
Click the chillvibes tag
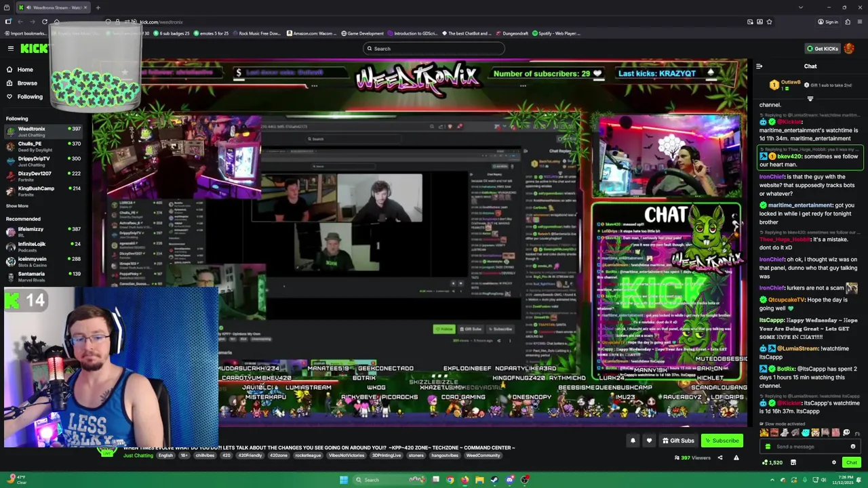click(x=205, y=455)
